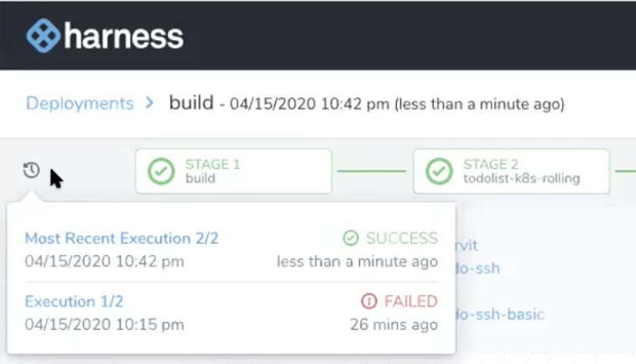Viewport: 636px width, 364px height.
Task: Click the FAILED red alert icon
Action: pyautogui.click(x=369, y=301)
